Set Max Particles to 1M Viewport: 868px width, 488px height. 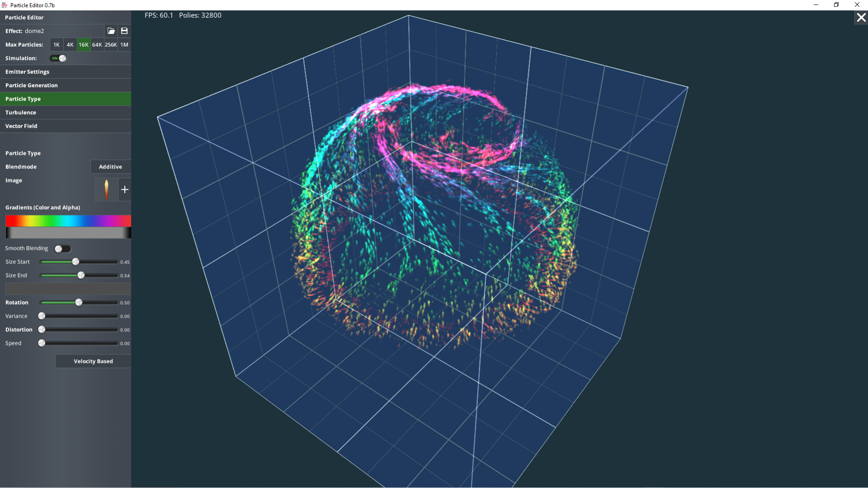124,45
